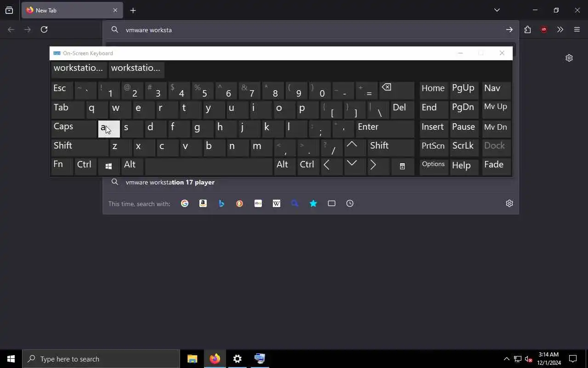This screenshot has height=368, width=588.
Task: Open Firefox View icon
Action: [9, 10]
